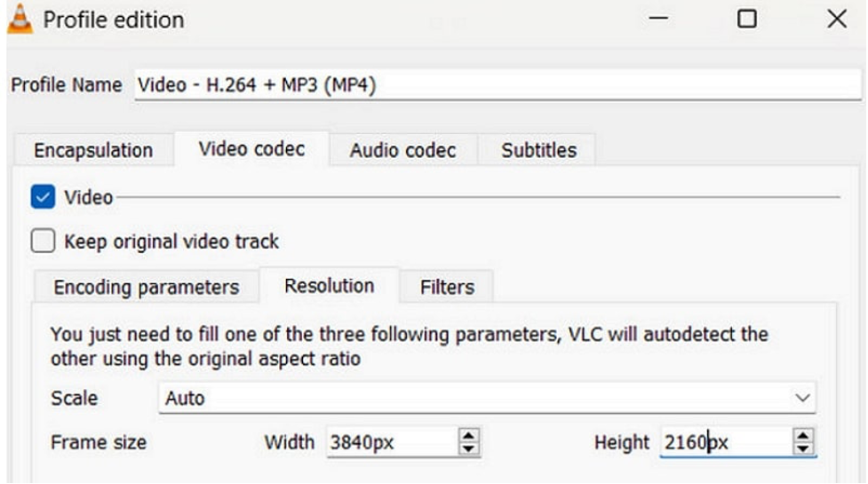The height and width of the screenshot is (484, 868).
Task: Decrease Width with the down arrow
Action: point(468,448)
